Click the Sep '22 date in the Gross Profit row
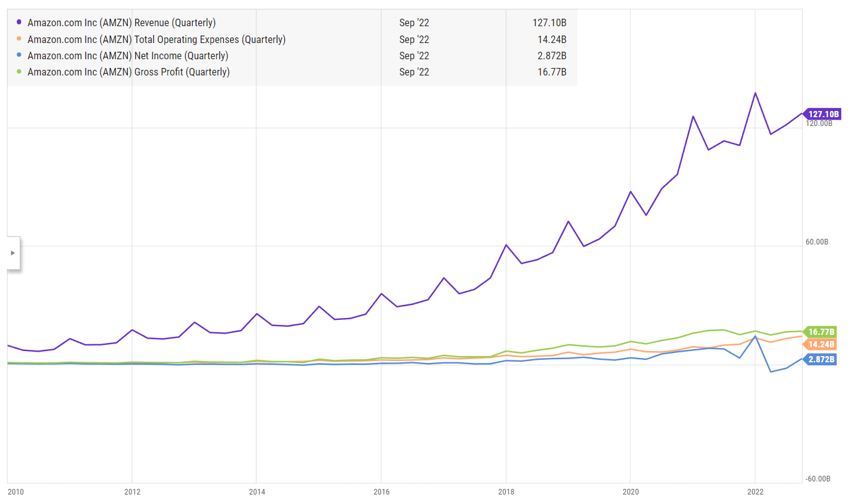Screen dimensions: 868x497 point(414,72)
